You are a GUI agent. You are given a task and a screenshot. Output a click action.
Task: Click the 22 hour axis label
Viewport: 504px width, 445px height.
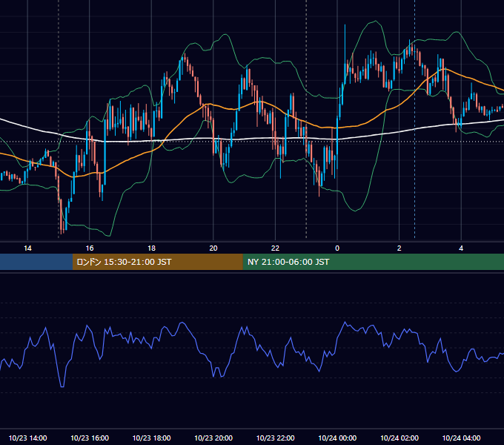pos(275,248)
